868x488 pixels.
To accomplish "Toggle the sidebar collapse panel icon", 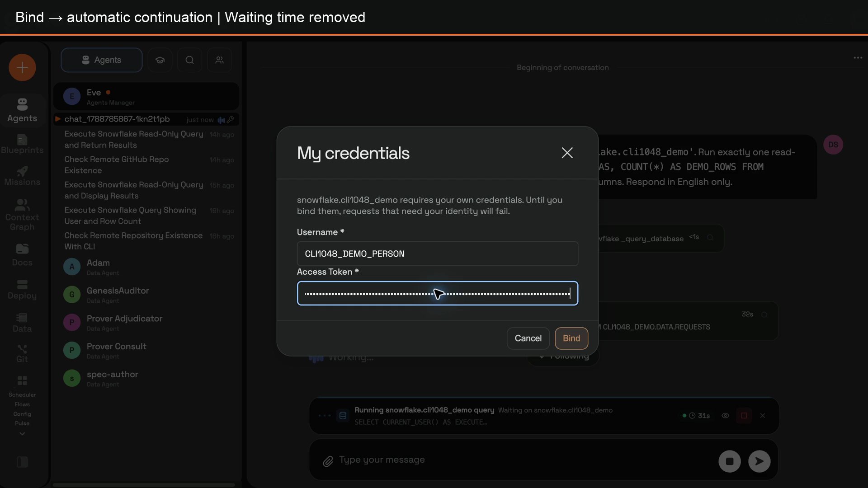I will click(x=22, y=462).
